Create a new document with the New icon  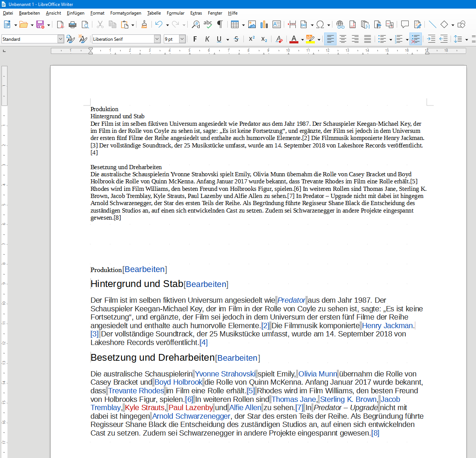7,25
